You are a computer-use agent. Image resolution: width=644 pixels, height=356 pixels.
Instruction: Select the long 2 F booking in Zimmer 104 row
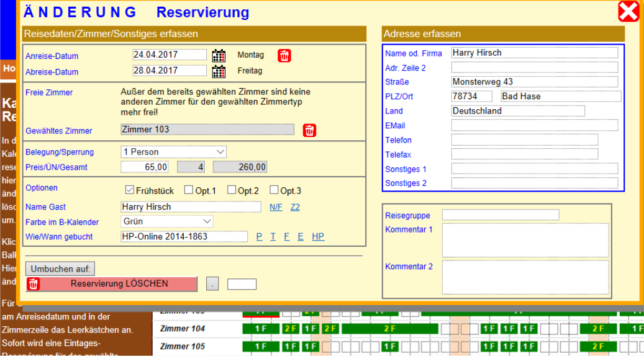coord(390,329)
